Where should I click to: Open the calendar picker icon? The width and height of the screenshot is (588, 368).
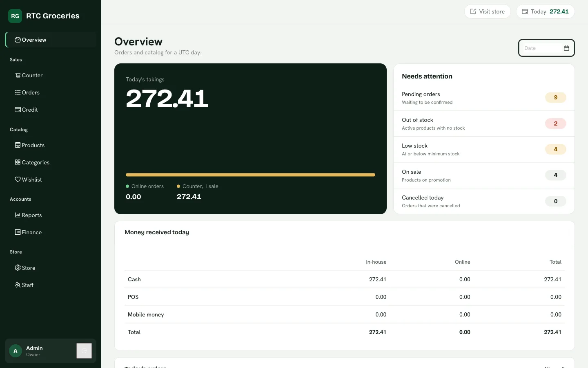(x=566, y=48)
